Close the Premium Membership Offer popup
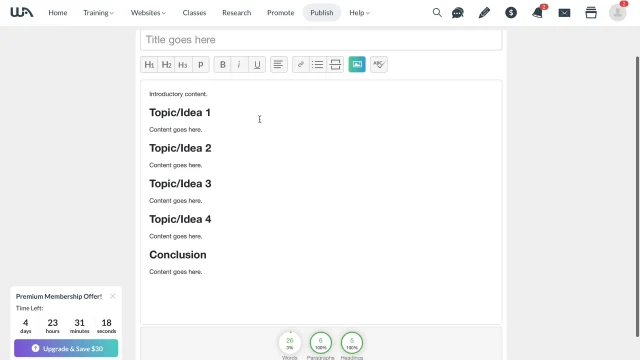The height and width of the screenshot is (360, 640). pyautogui.click(x=113, y=296)
